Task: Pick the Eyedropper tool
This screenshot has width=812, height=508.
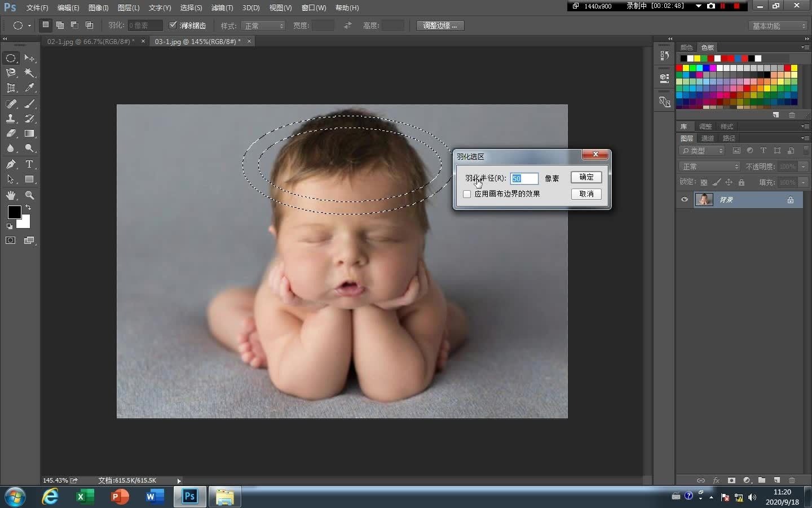Action: (x=29, y=88)
